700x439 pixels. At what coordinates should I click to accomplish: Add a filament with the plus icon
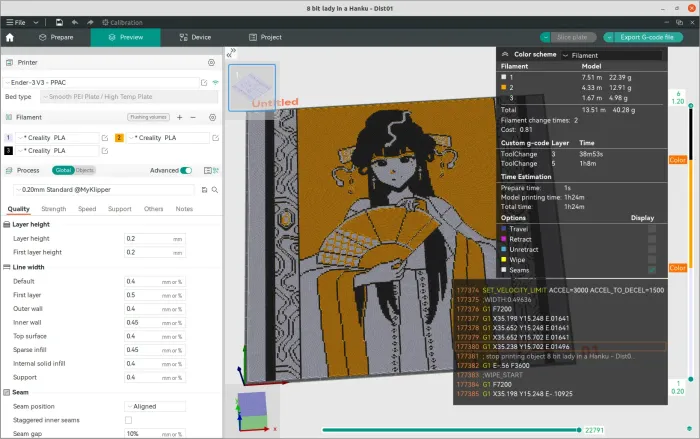(x=179, y=117)
